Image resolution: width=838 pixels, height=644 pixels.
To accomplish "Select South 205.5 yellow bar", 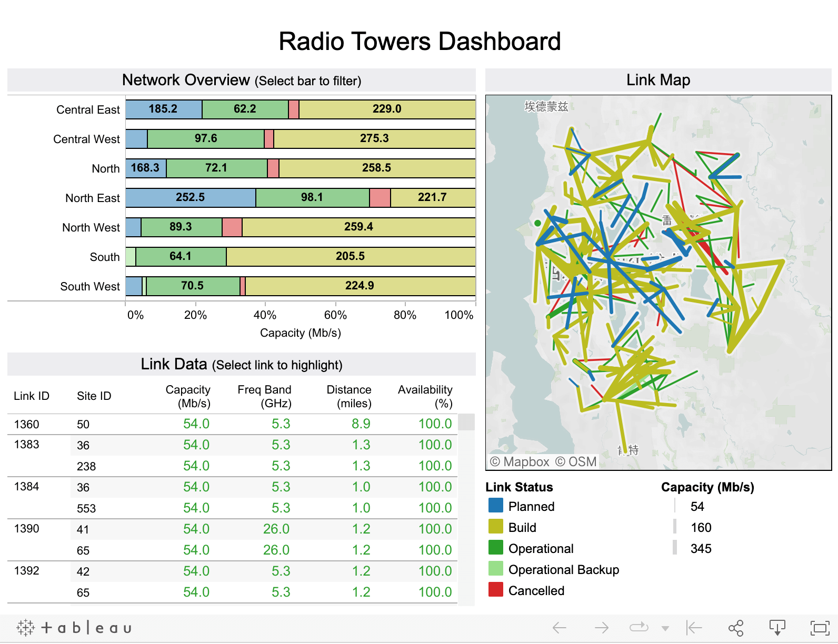I will [351, 256].
